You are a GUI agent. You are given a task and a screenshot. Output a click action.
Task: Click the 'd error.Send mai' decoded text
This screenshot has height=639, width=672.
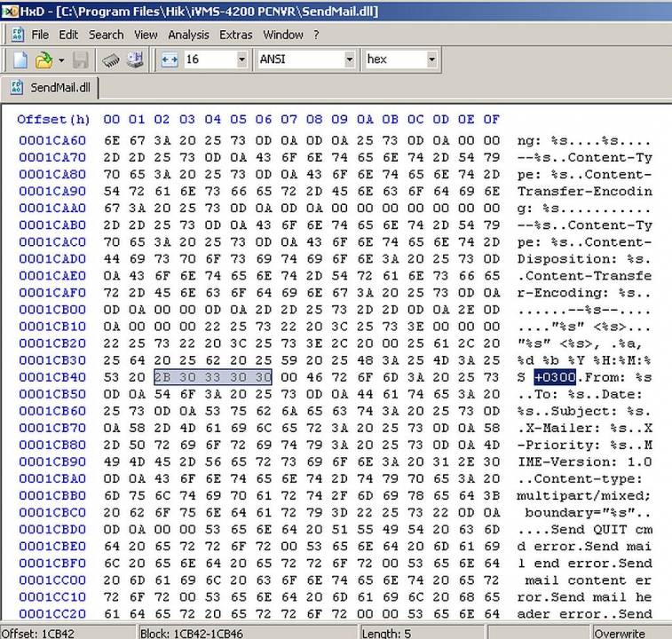click(585, 547)
